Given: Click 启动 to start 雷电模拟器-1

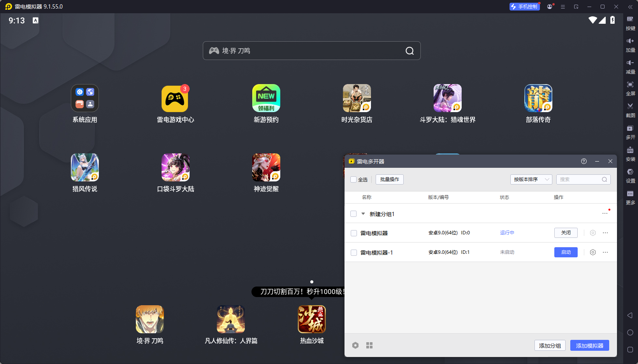Looking at the screenshot, I should tap(566, 252).
